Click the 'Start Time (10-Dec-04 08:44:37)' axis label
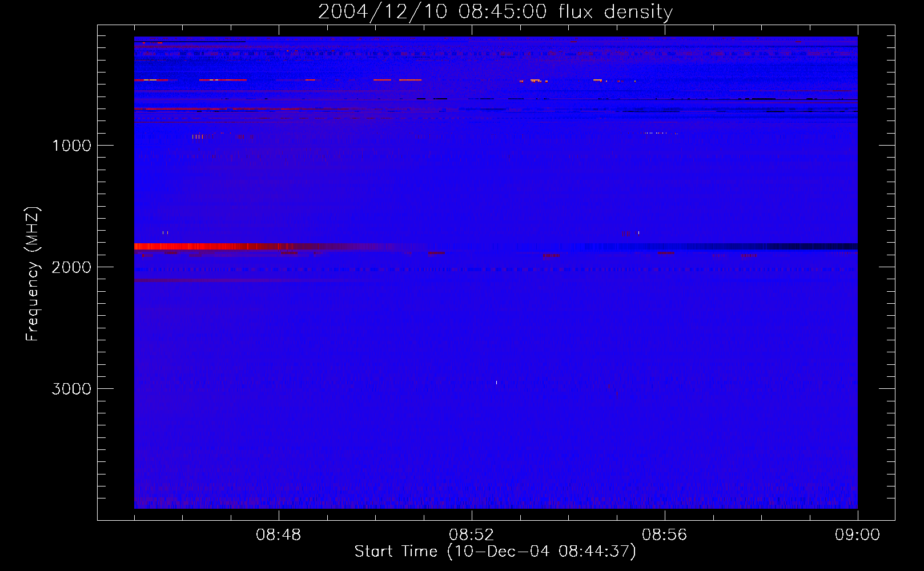Image resolution: width=924 pixels, height=571 pixels. pyautogui.click(x=495, y=552)
